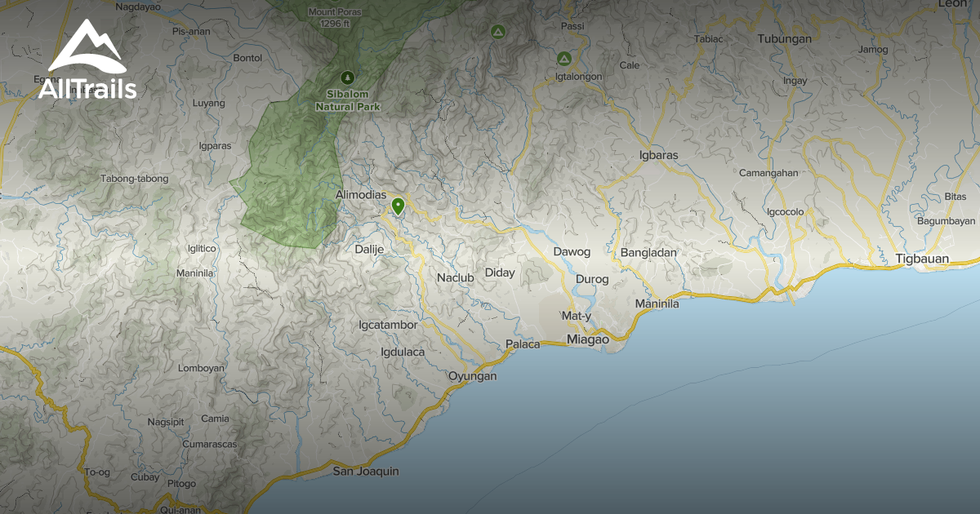This screenshot has height=514, width=980.
Task: Click the Tubungan place name
Action: click(786, 38)
